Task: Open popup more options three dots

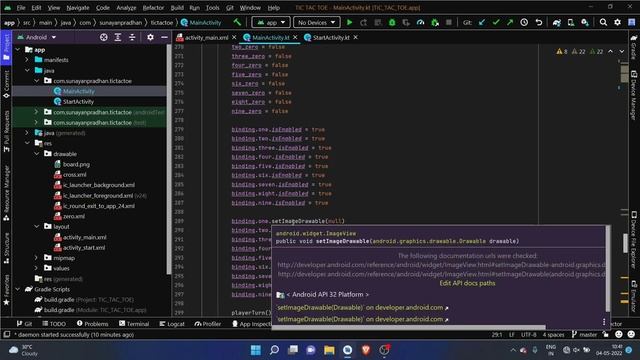Action: (x=604, y=322)
